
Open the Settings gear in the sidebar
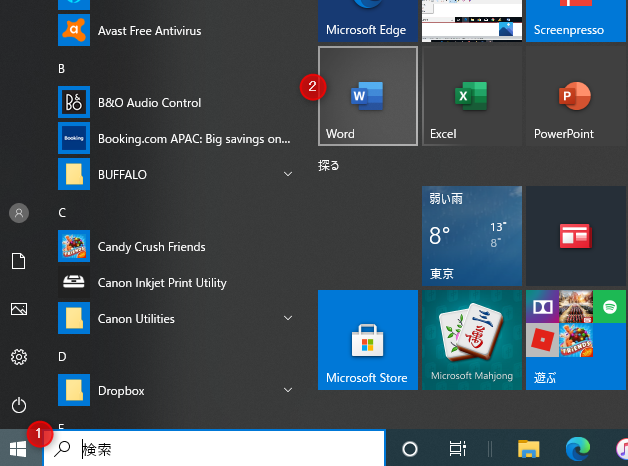click(19, 357)
